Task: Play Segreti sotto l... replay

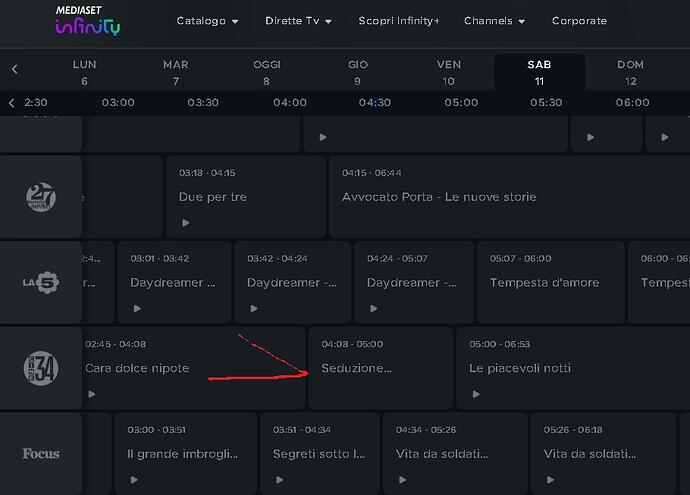Action: [x=280, y=480]
